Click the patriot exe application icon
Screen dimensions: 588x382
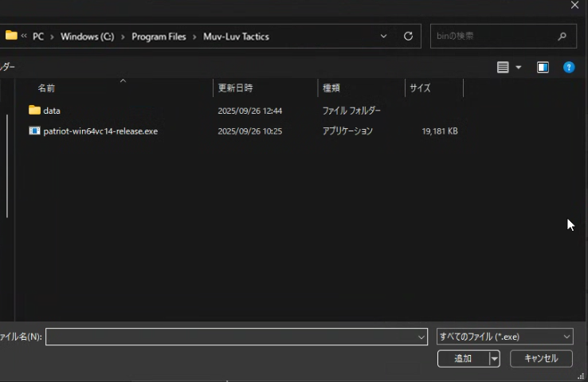coord(34,131)
